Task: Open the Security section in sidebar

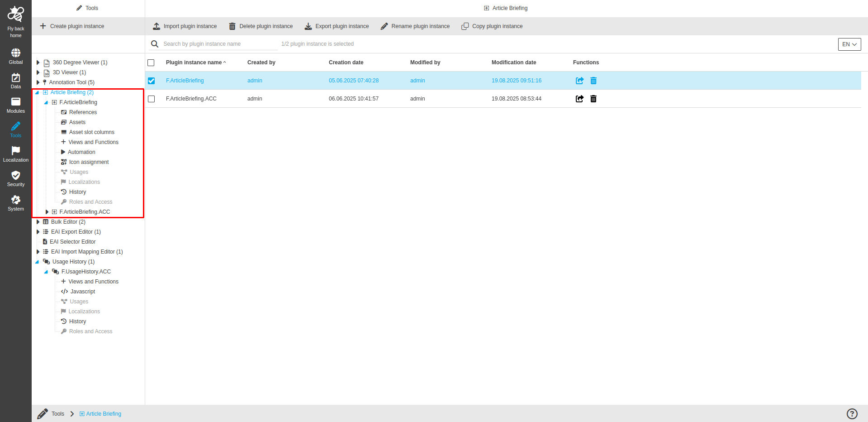Action: point(16,179)
